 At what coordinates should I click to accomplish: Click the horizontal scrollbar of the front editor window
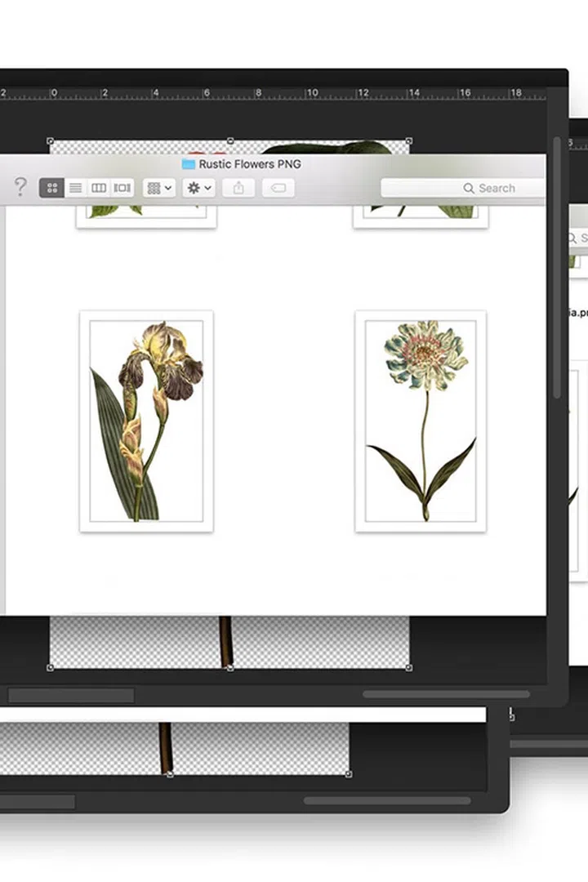pyautogui.click(x=445, y=694)
